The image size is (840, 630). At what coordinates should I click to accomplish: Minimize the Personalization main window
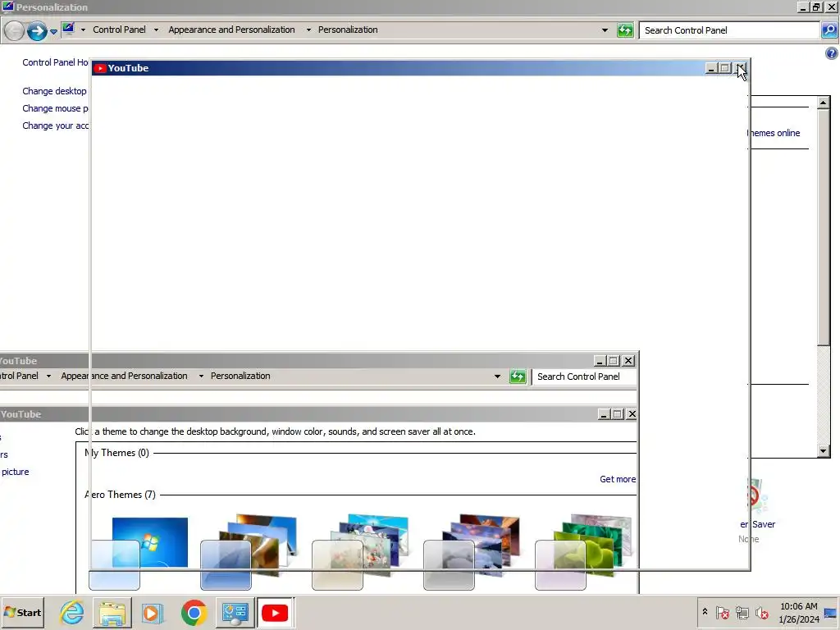coord(802,7)
